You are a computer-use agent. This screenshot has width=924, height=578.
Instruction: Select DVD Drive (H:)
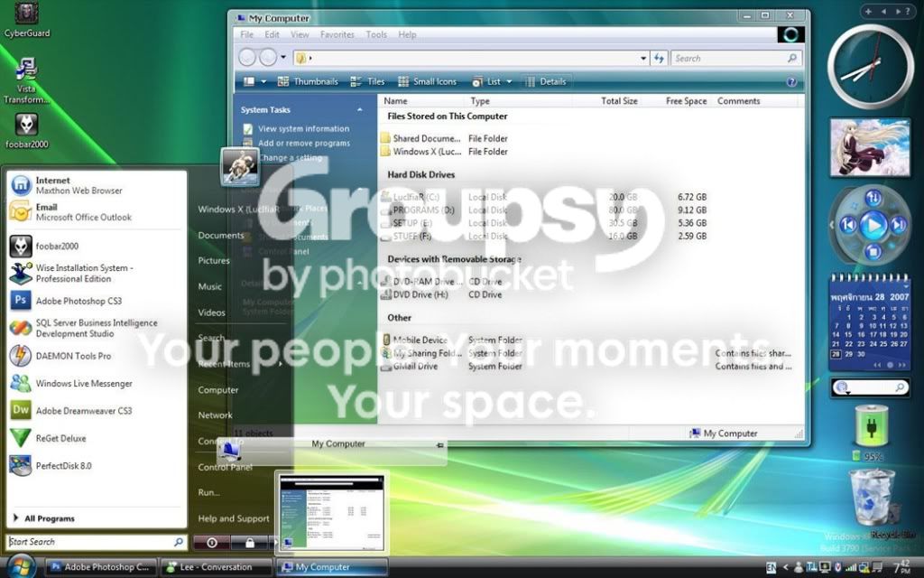coord(415,295)
